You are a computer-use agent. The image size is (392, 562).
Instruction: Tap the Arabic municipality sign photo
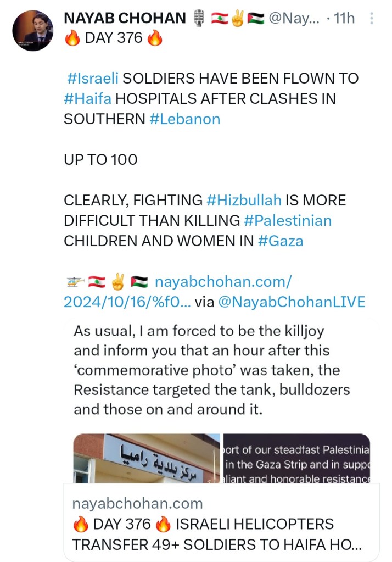click(x=147, y=458)
